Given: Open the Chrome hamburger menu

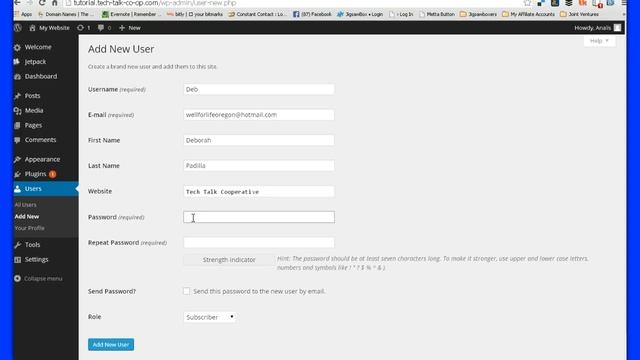Looking at the screenshot, I should pyautogui.click(x=624, y=3).
